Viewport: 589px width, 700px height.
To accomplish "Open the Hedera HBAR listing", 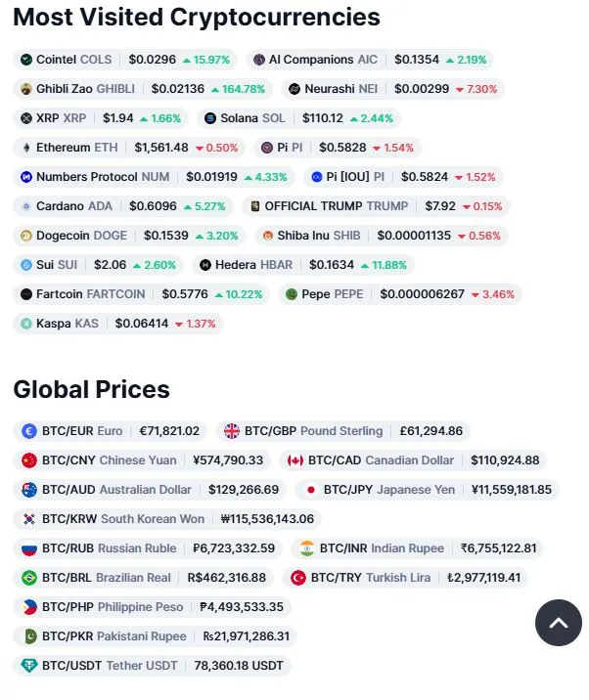I will 303,265.
